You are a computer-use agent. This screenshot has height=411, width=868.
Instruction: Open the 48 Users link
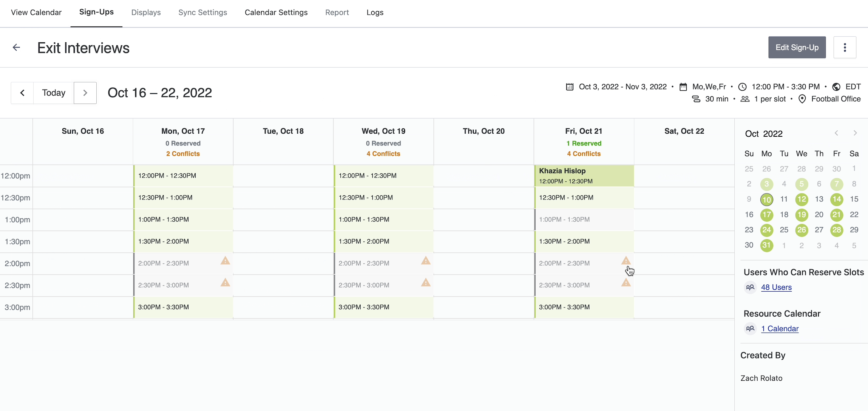click(x=776, y=287)
